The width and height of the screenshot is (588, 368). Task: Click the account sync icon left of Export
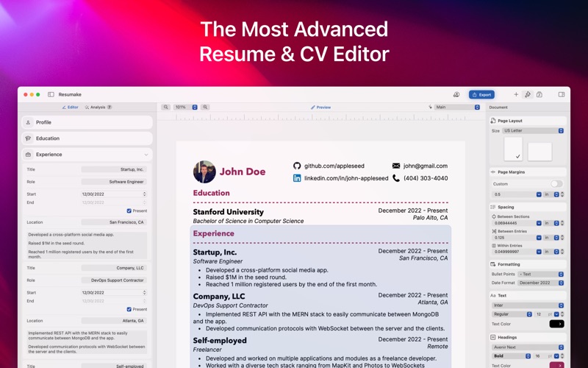point(456,95)
